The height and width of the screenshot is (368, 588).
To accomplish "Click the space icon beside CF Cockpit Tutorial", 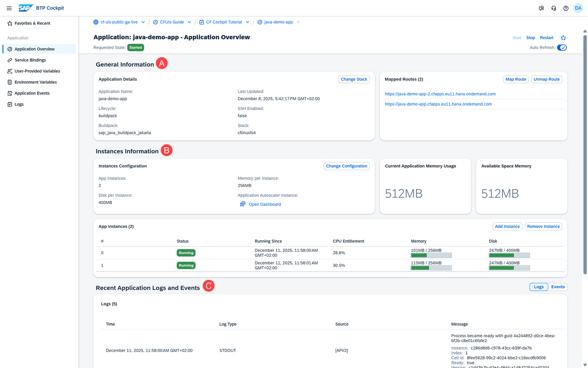I will click(x=201, y=22).
